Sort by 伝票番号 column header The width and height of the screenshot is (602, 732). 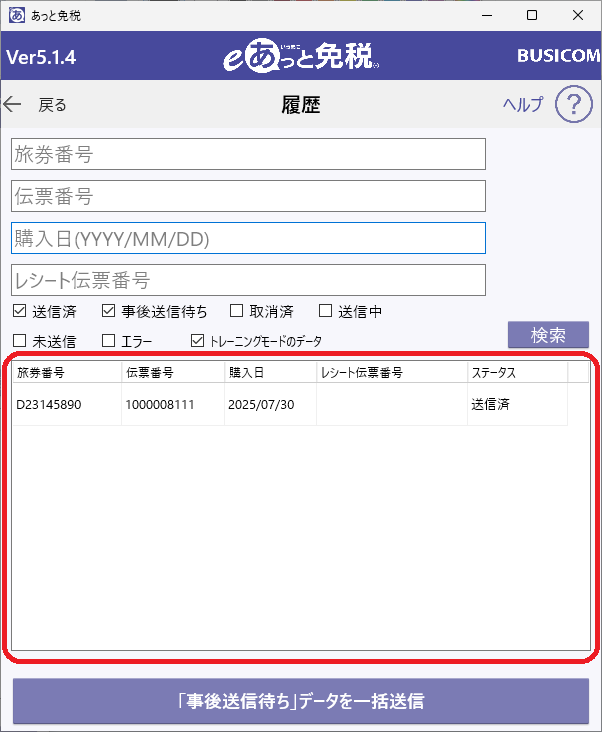point(173,373)
